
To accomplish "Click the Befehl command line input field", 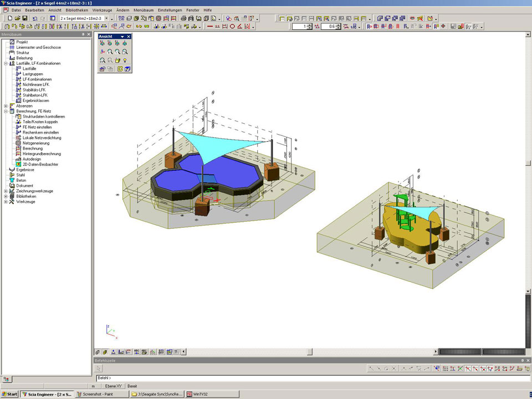I will [x=310, y=378].
